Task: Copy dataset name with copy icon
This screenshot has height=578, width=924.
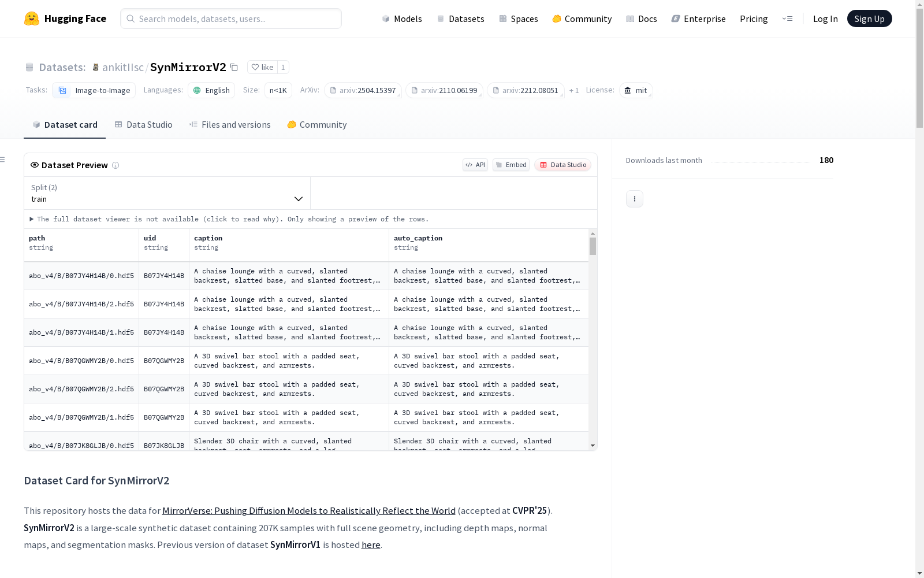Action: (234, 67)
